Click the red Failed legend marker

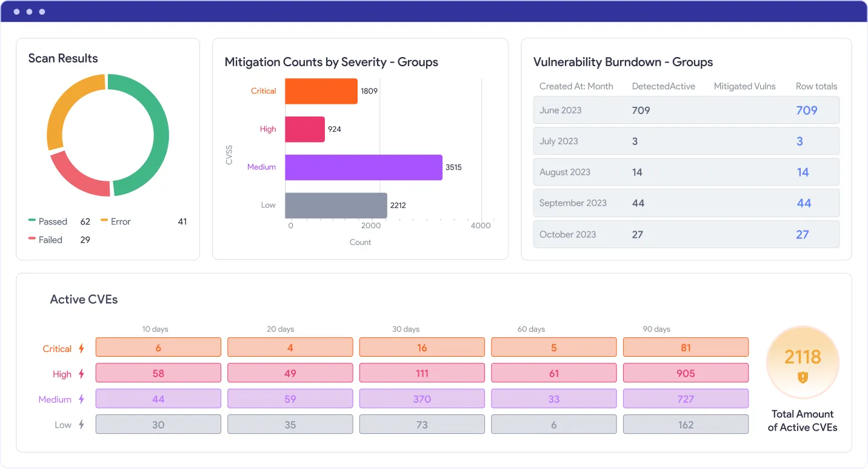coord(32,238)
